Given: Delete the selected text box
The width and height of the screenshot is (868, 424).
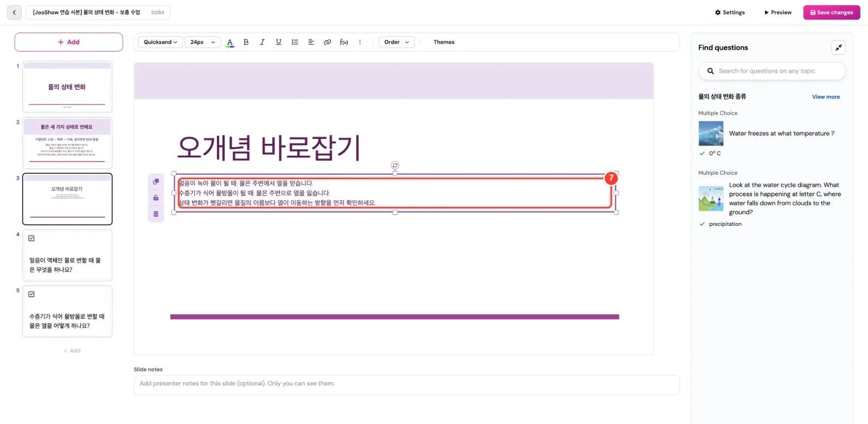Looking at the screenshot, I should pos(156,214).
